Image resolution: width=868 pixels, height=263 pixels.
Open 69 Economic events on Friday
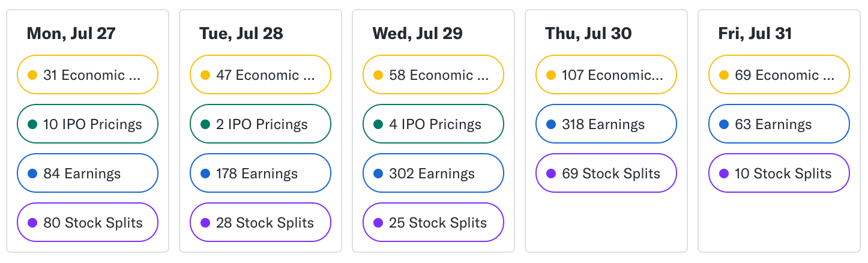click(x=779, y=74)
